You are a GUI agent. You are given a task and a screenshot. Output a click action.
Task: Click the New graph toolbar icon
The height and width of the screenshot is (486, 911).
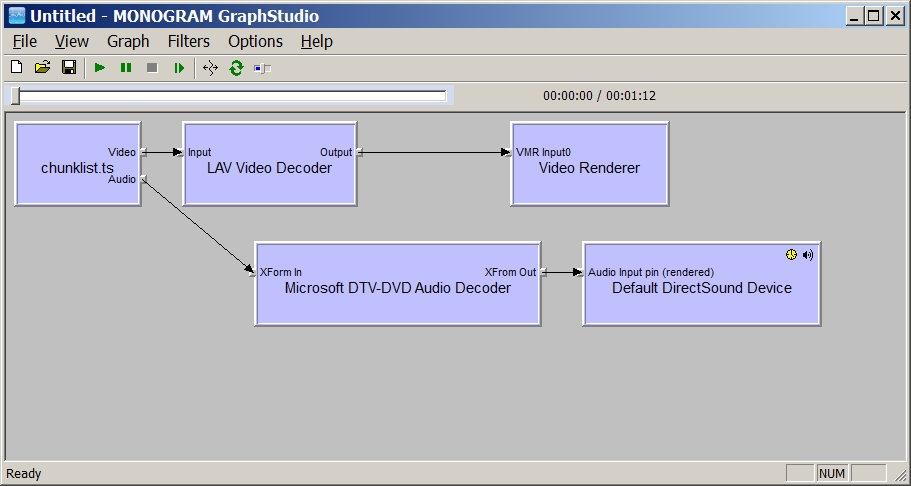point(17,68)
